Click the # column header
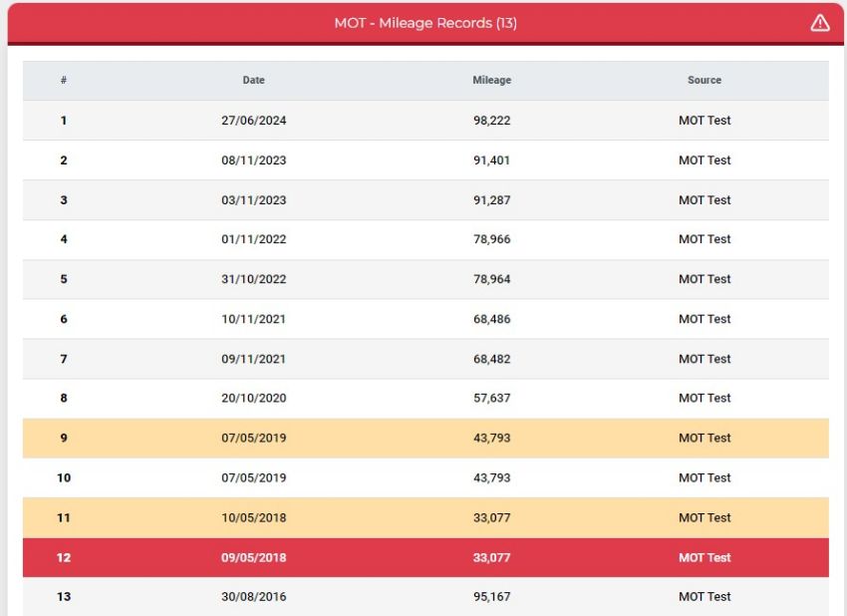 point(64,80)
